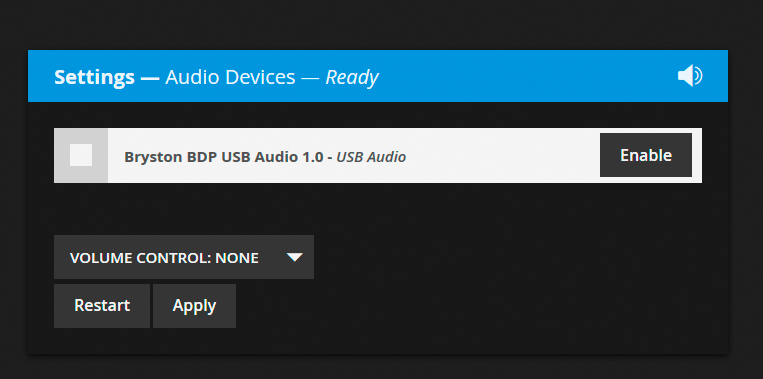Click the Ready status text
Viewport: 763px width, 379px height.
coord(352,78)
